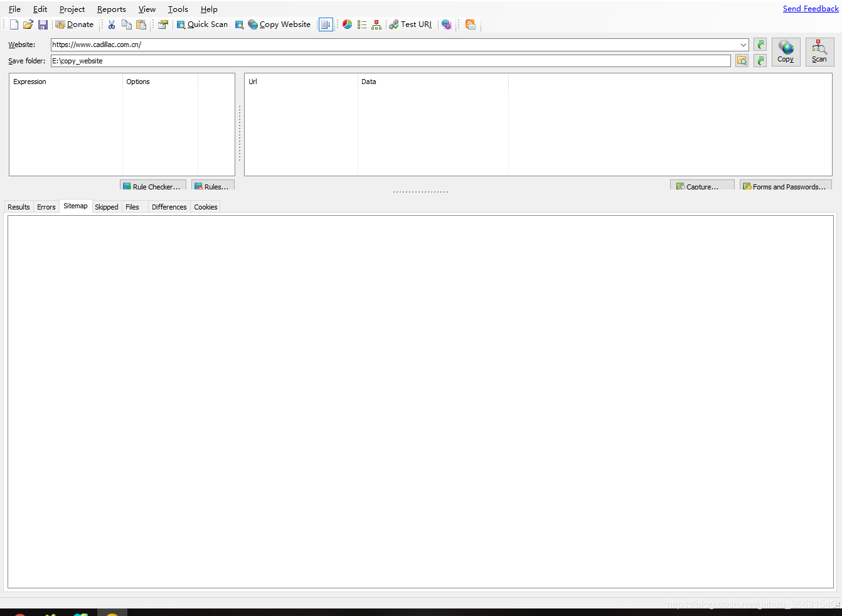This screenshot has width=842, height=616.
Task: Switch to the Errors tab
Action: [46, 207]
